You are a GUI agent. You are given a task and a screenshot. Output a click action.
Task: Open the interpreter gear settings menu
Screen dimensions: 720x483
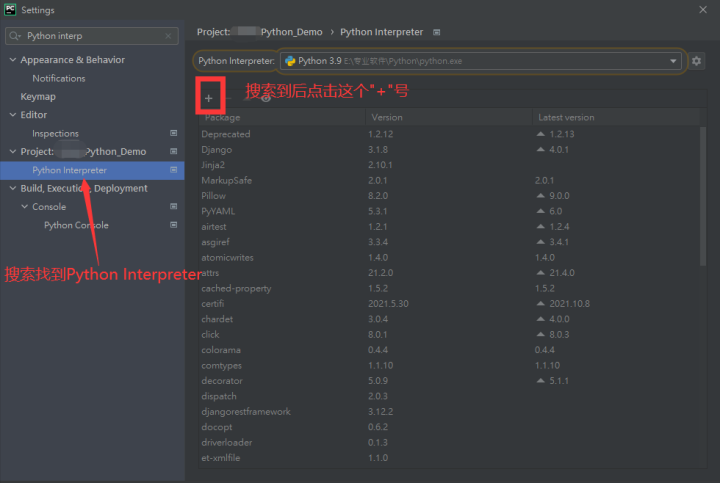696,61
